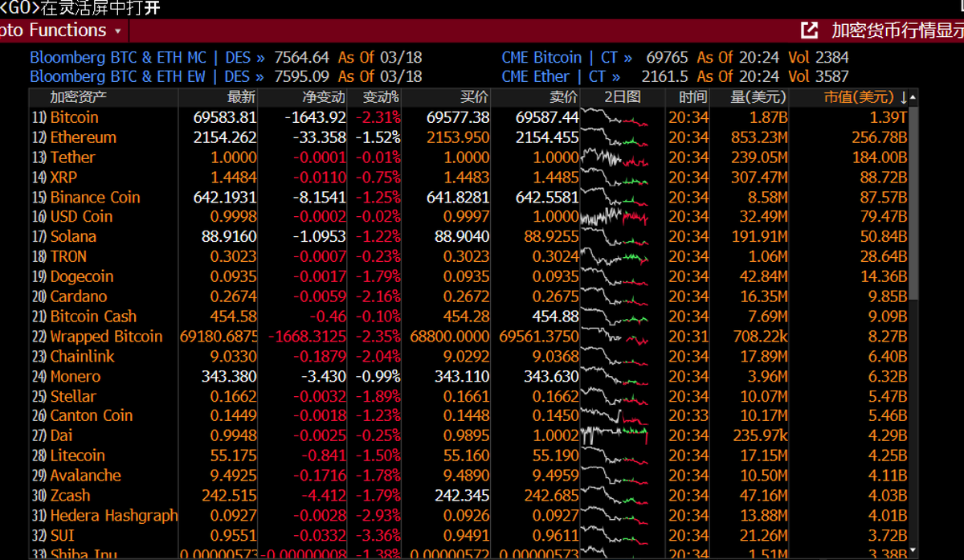Expand the Crypto Functions dropdown arrow
This screenshot has width=964, height=560.
tap(118, 31)
